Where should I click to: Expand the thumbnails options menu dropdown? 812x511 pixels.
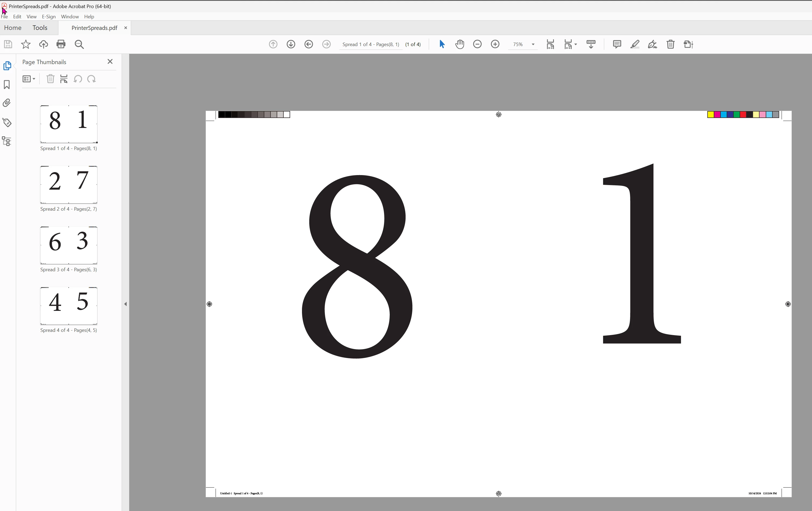click(x=29, y=79)
